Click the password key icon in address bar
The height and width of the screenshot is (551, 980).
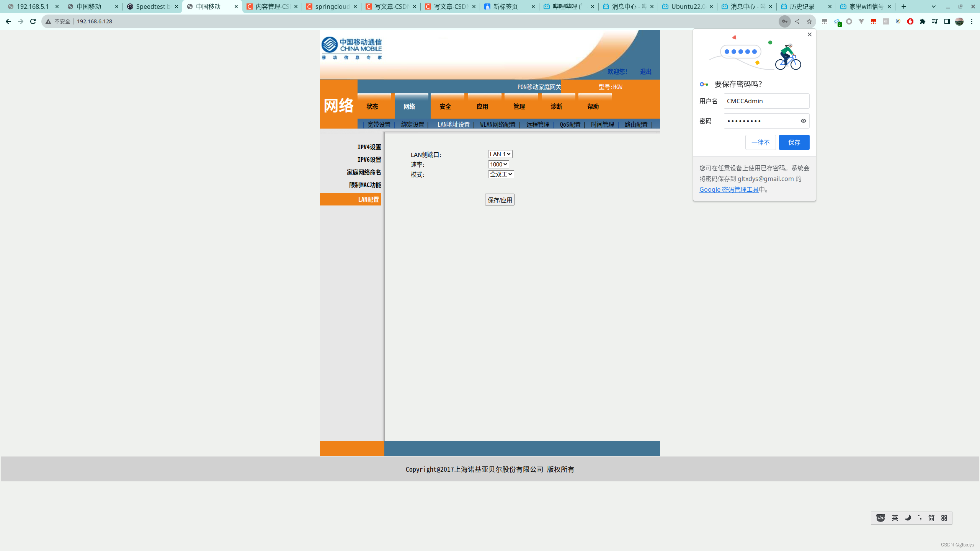point(784,21)
